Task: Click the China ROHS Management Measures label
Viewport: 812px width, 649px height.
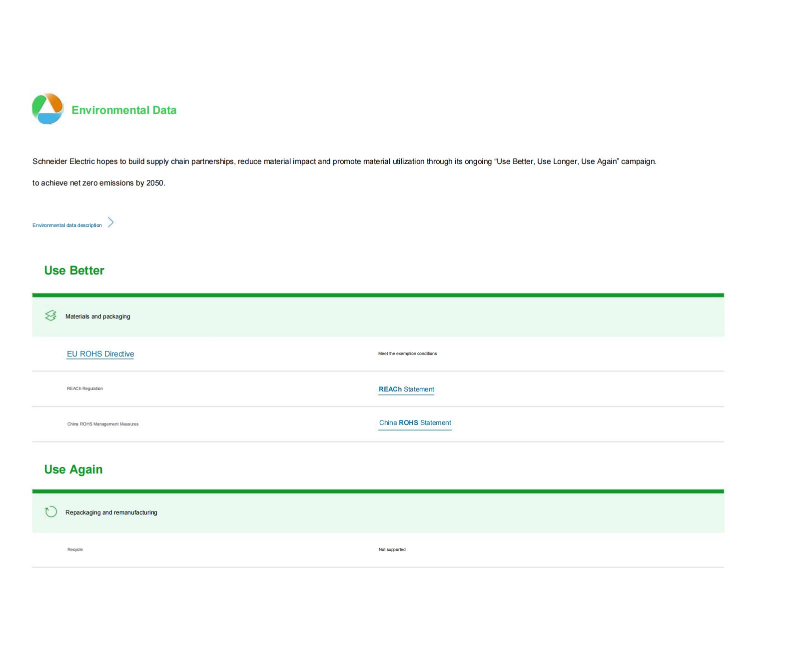Action: coord(103,424)
